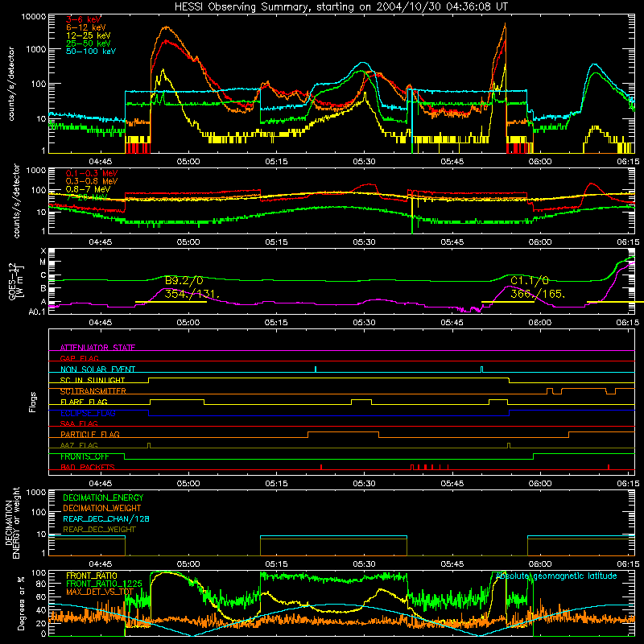Click the FRONT_RATIO legend label
644x644 pixels.
(92, 576)
